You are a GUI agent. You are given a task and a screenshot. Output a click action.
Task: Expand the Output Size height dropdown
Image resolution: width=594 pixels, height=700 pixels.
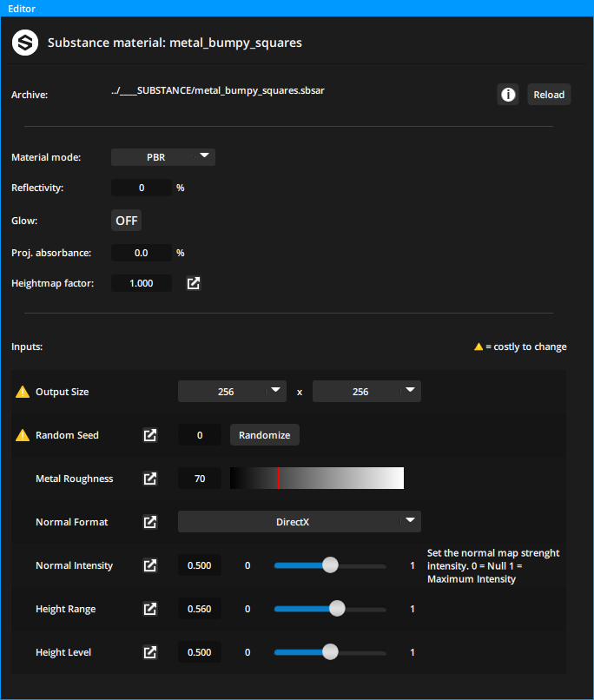[x=366, y=392]
